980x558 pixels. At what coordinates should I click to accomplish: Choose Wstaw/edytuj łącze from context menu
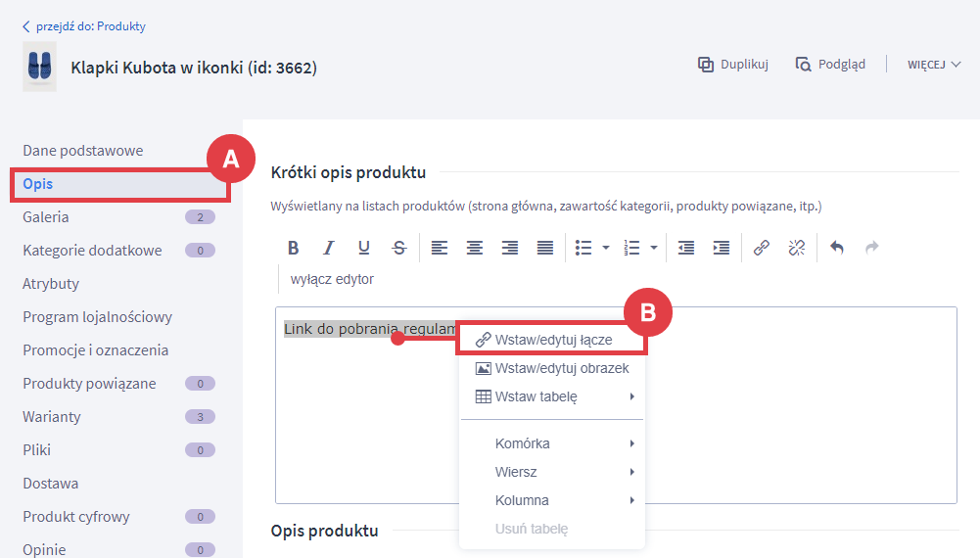click(553, 340)
